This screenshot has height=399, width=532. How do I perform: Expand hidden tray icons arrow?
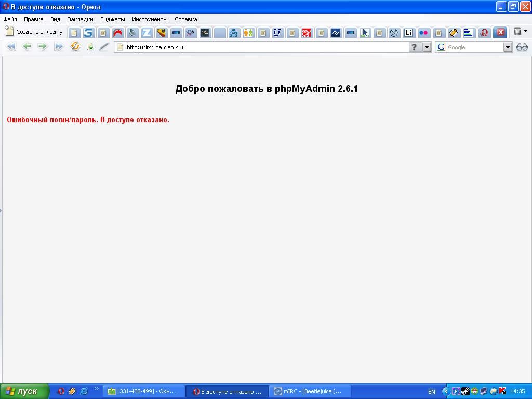click(446, 392)
